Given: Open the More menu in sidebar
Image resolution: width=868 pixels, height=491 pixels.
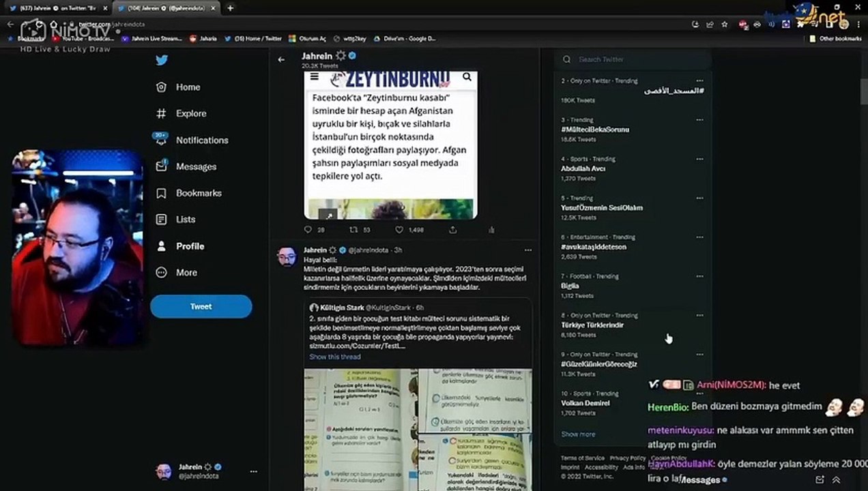Looking at the screenshot, I should click(x=176, y=272).
